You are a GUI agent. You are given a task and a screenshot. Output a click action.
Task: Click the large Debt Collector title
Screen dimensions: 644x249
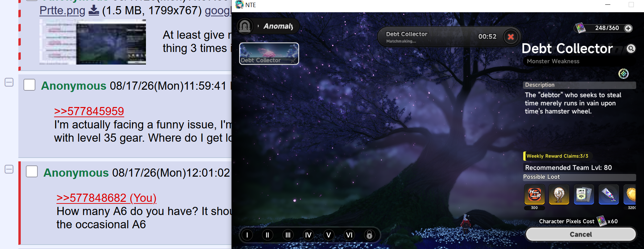(567, 49)
